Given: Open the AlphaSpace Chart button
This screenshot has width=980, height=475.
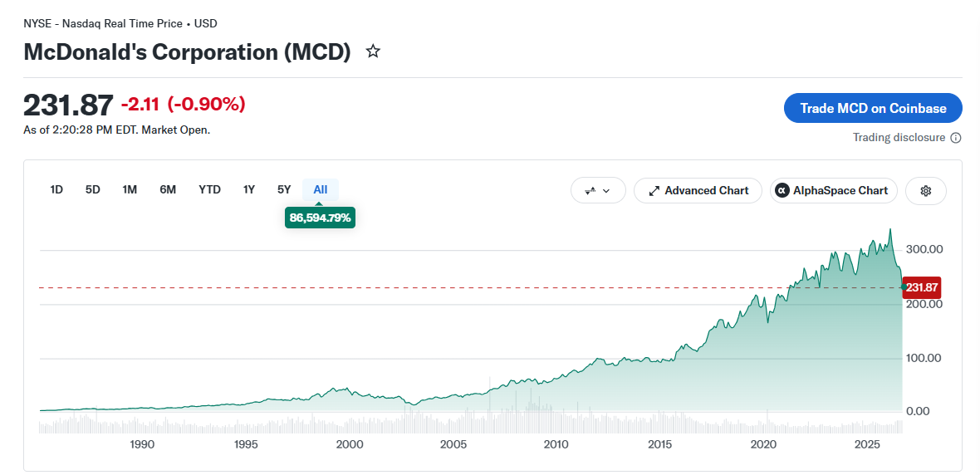Looking at the screenshot, I should [x=834, y=191].
